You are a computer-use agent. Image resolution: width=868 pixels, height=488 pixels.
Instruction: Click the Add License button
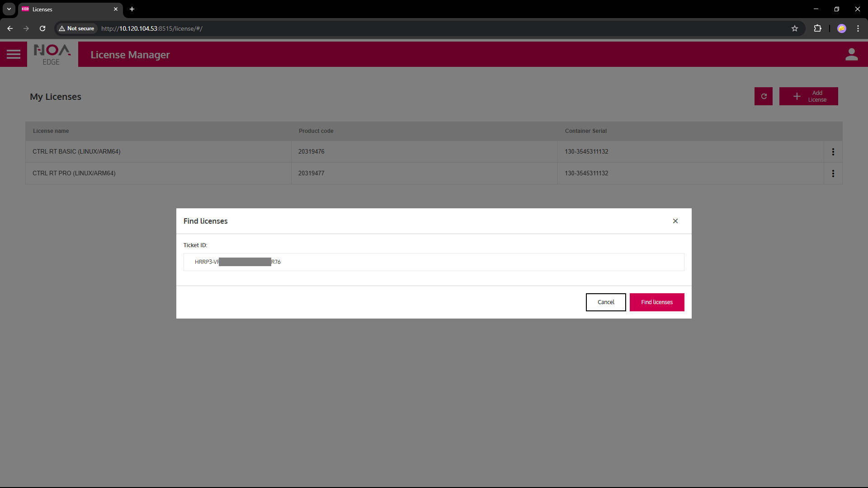808,96
